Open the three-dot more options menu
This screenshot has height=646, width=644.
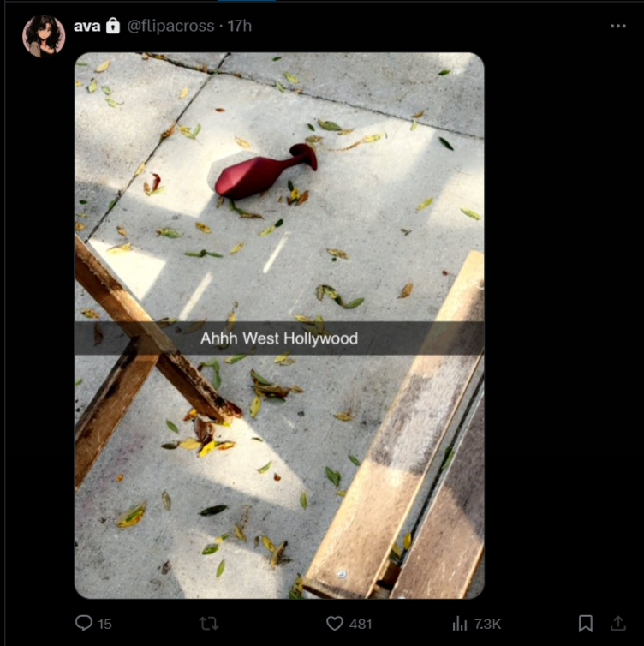click(x=618, y=26)
